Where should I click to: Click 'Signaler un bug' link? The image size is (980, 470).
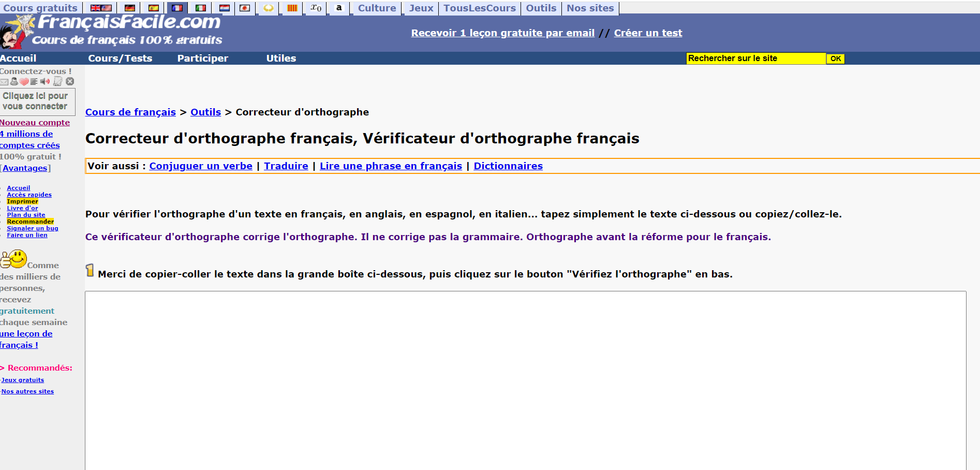[32, 228]
